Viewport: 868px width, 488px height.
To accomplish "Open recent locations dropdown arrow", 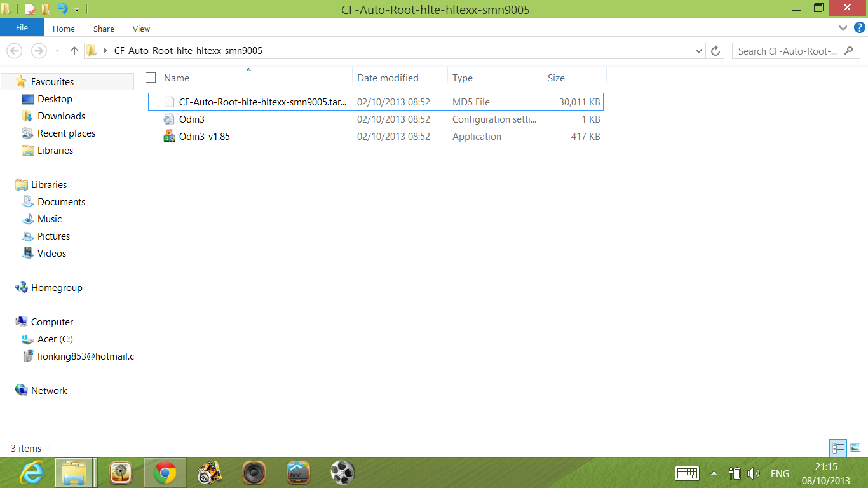I will point(57,51).
